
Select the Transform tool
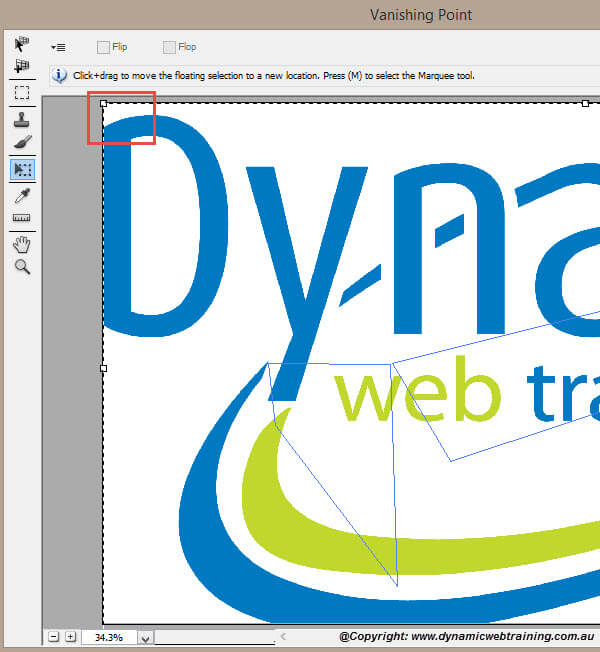pos(22,169)
